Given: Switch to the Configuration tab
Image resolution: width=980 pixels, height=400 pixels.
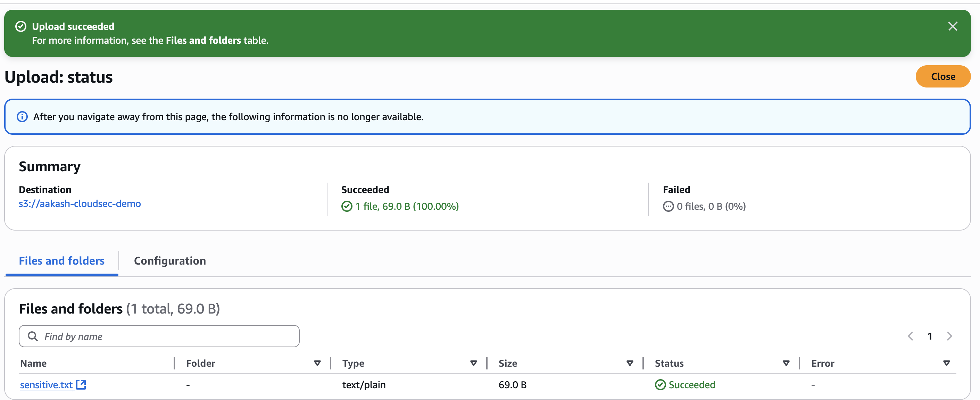Looking at the screenshot, I should click(170, 261).
